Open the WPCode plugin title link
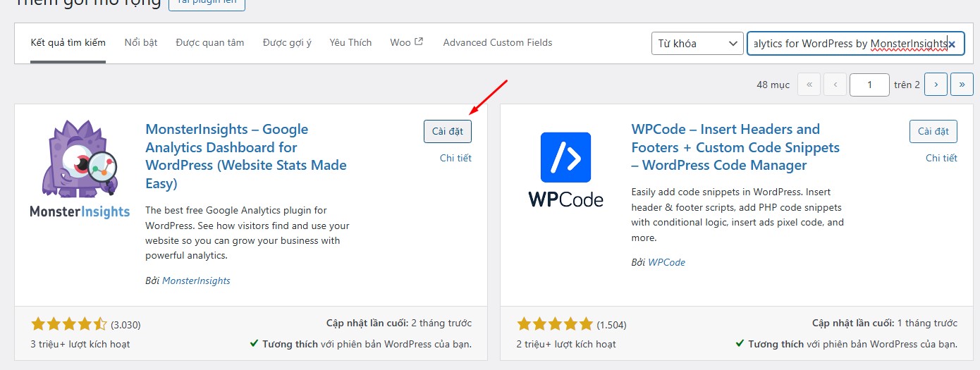This screenshot has height=370, width=980. (x=735, y=147)
